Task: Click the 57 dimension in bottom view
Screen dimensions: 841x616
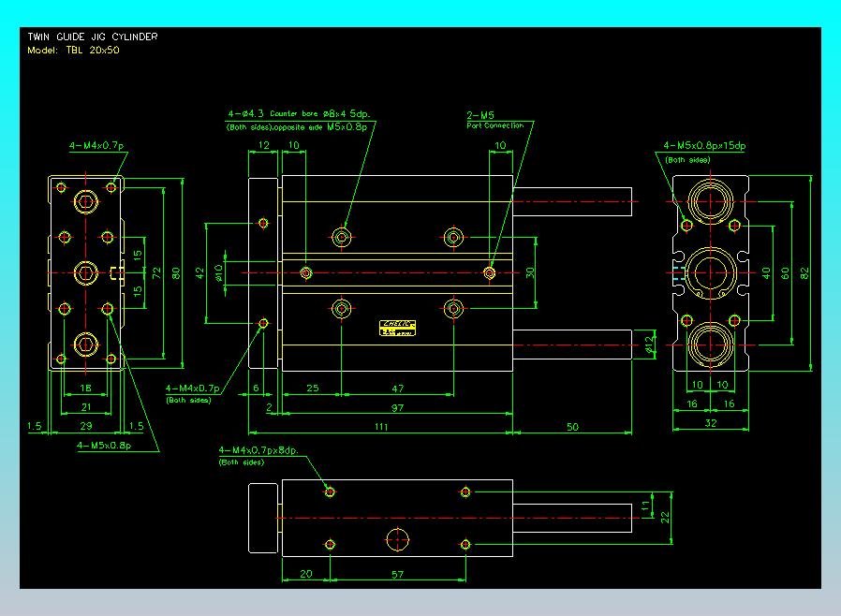Action: 397,575
